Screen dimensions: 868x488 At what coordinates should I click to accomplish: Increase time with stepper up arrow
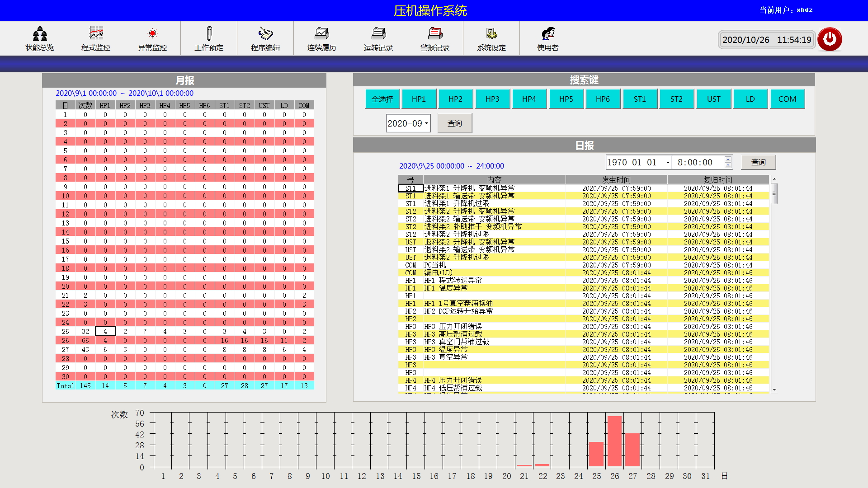pos(728,159)
